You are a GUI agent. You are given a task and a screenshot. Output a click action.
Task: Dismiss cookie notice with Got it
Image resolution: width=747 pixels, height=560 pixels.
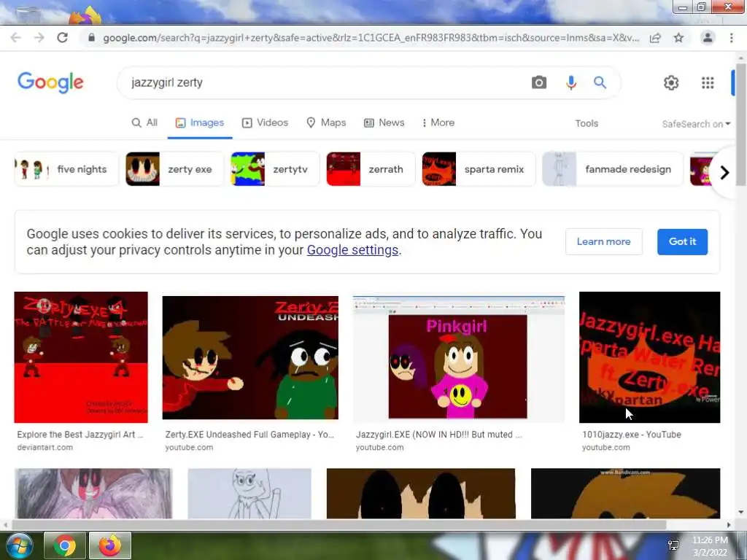pyautogui.click(x=682, y=241)
